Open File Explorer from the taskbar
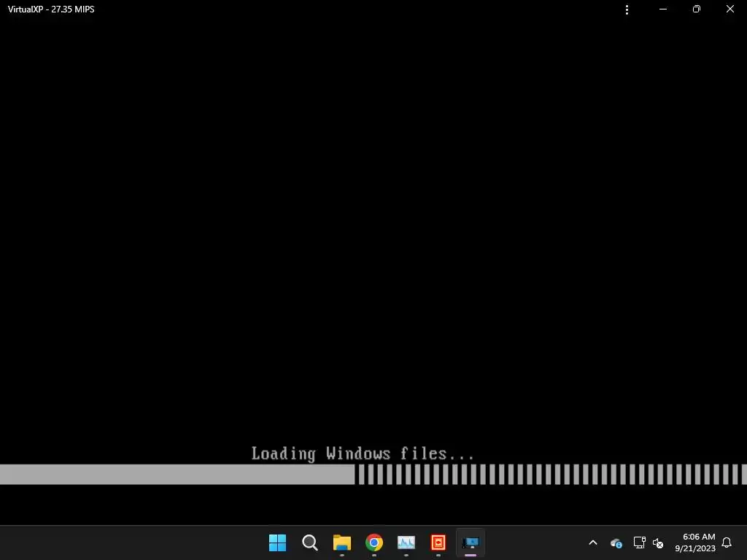The image size is (747, 560). point(341,542)
